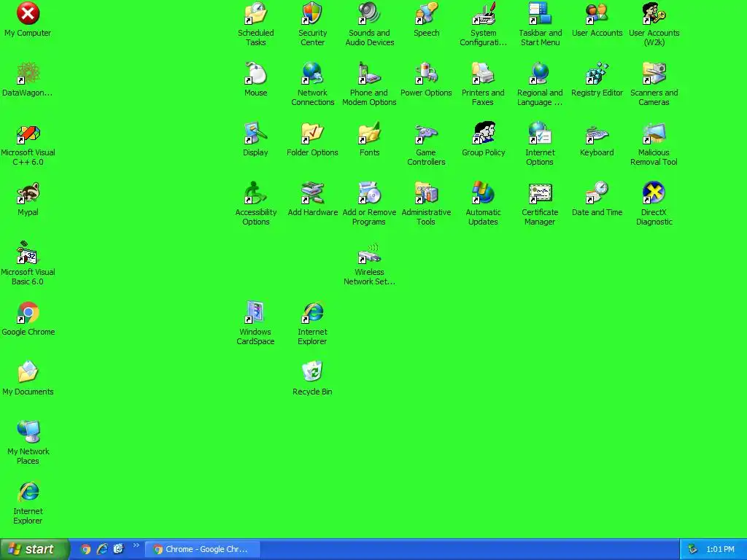Select the Certificate Manager icon
This screenshot has width=747, height=560.
pos(540,192)
